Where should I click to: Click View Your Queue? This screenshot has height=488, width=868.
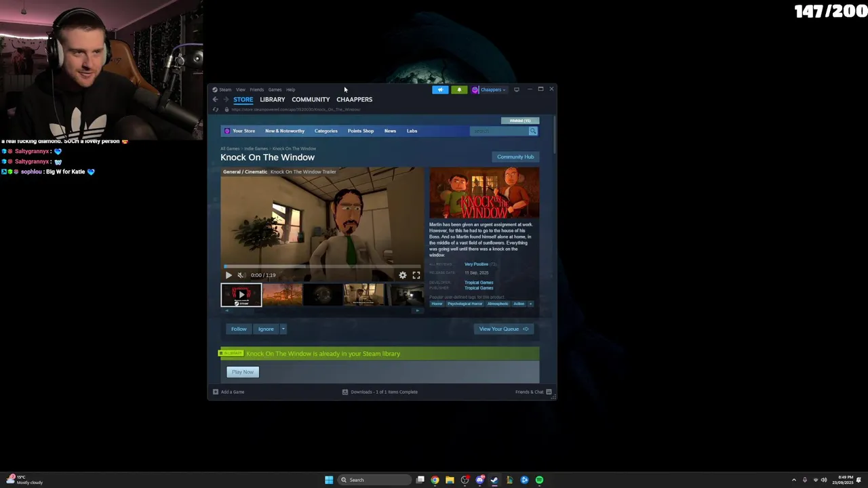pos(504,329)
